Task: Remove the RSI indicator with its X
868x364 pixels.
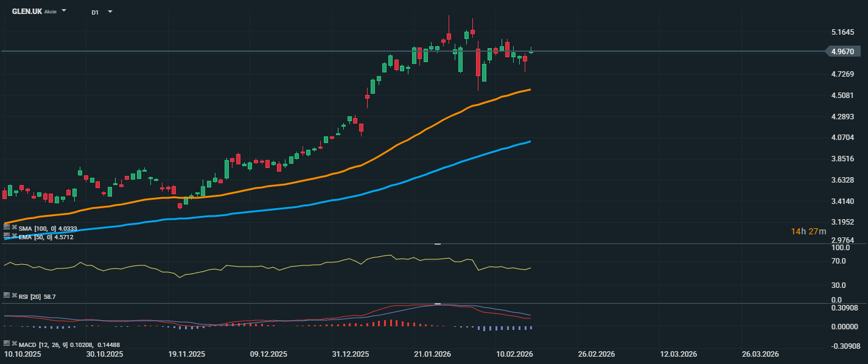Action: click(14, 295)
